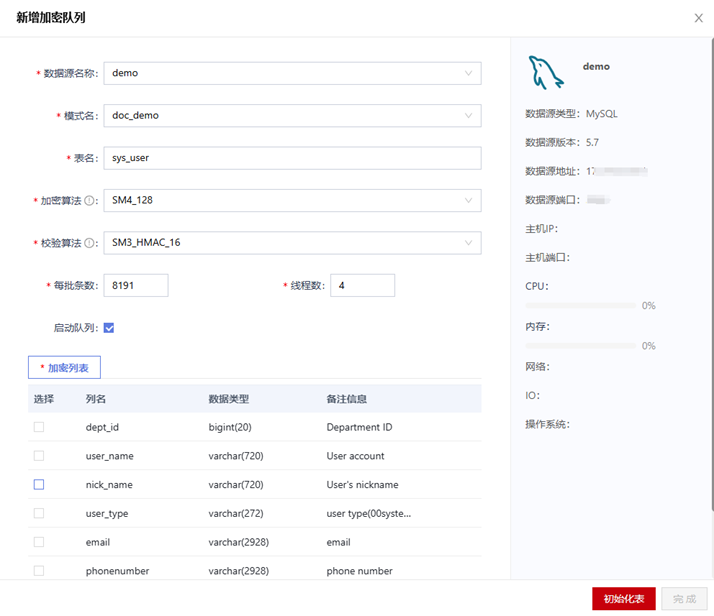Click the 表名 sys_user input field
Screen dimensions: 714x616
292,158
